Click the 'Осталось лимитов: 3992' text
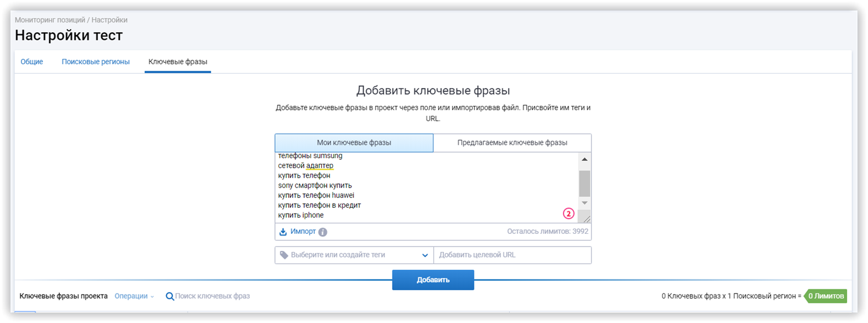Image resolution: width=868 pixels, height=323 pixels. pyautogui.click(x=547, y=232)
